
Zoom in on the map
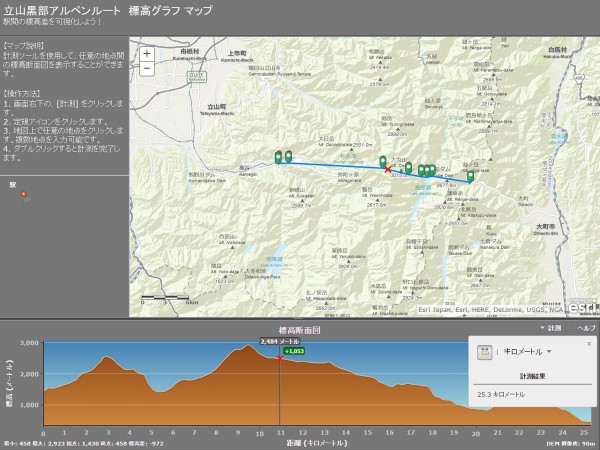(147, 54)
